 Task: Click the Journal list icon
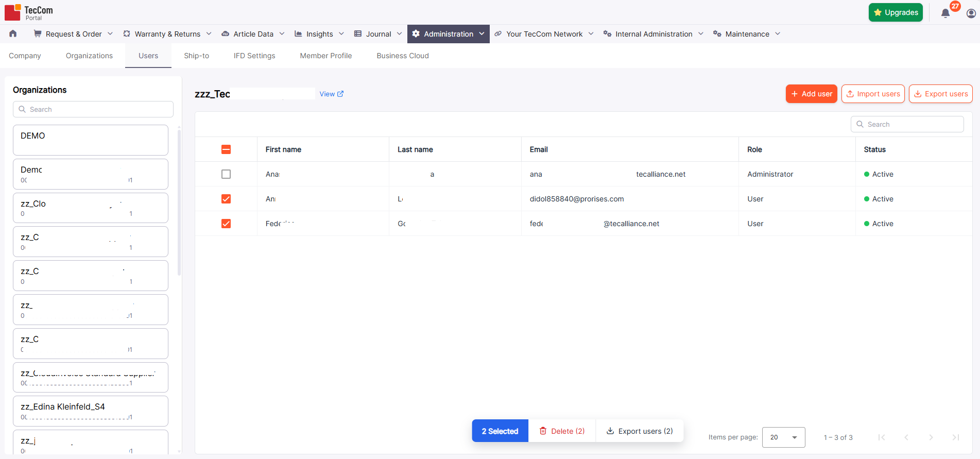[x=358, y=33]
